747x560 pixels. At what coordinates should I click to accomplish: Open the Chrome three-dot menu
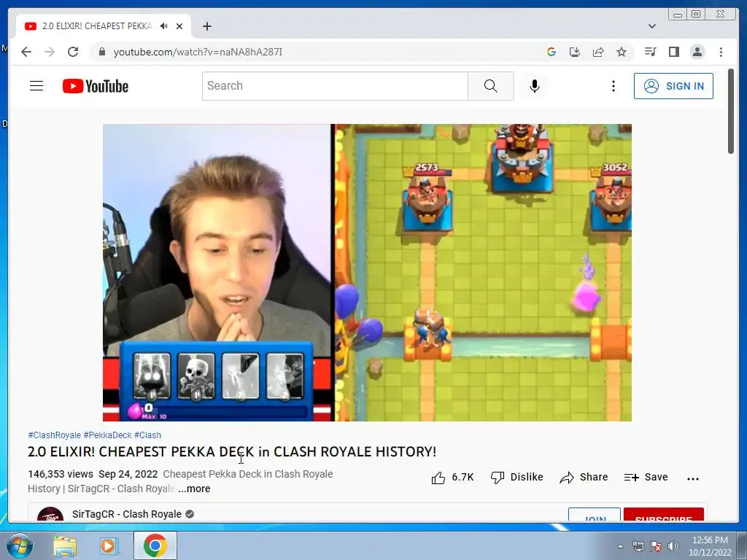721,52
